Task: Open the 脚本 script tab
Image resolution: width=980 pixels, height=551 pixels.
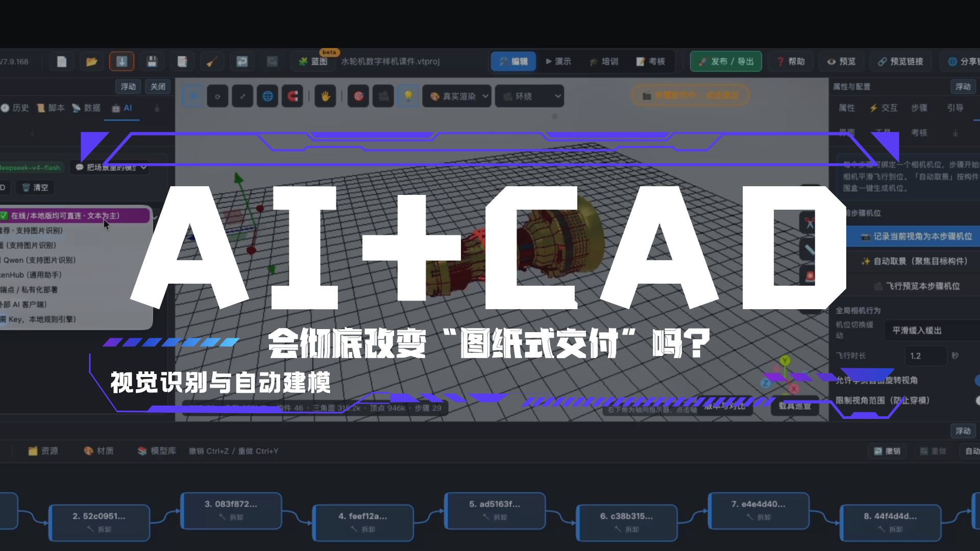Action: tap(51, 108)
